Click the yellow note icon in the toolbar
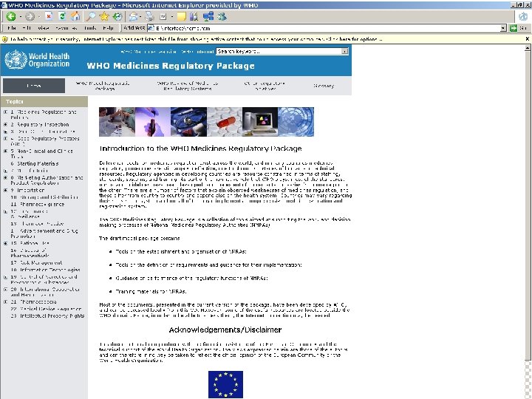The width and height of the screenshot is (532, 399). pos(182,16)
